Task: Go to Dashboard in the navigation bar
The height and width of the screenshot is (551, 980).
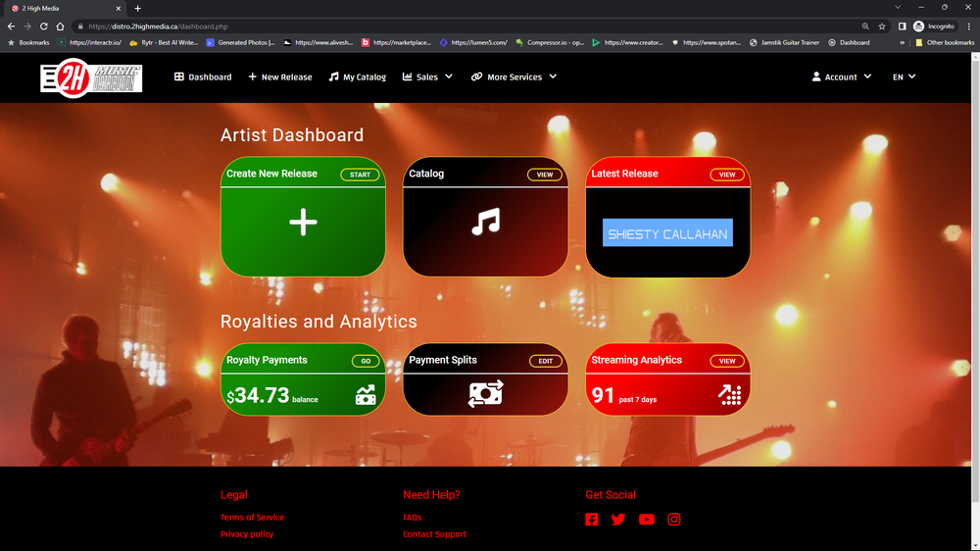Action: (x=203, y=76)
